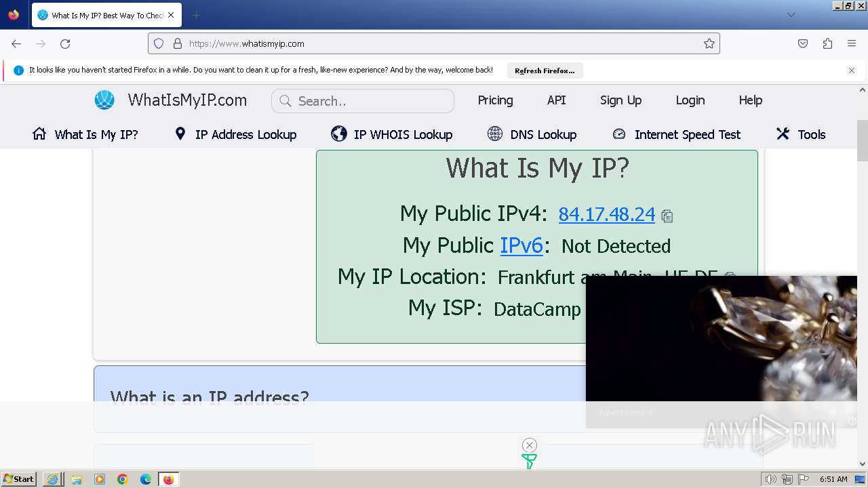This screenshot has height=488, width=868.
Task: Close the bottom ad overlay
Action: click(530, 445)
